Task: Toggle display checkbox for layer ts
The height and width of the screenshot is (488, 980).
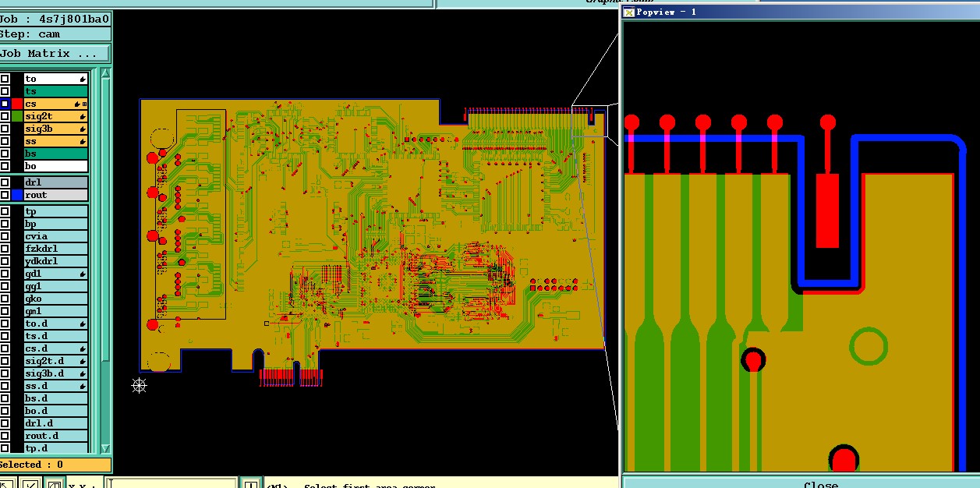Action: tap(5, 91)
